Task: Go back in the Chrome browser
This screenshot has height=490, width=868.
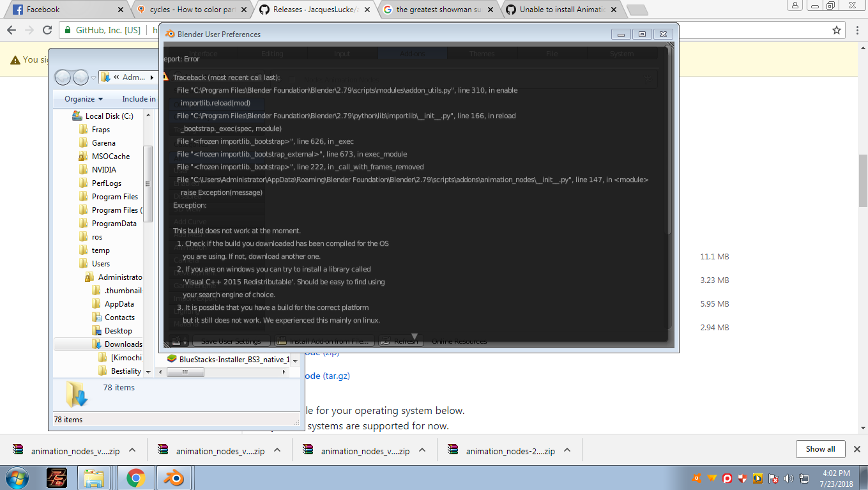Action: click(12, 30)
